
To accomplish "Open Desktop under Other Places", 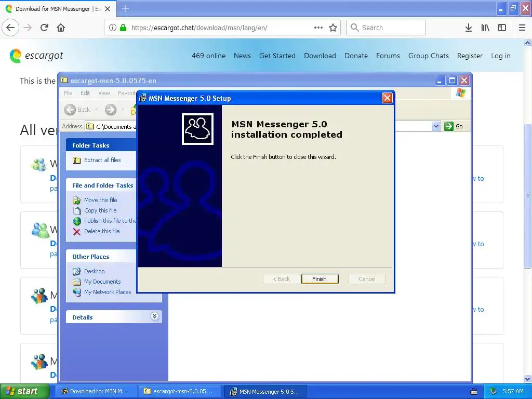I will pos(95,271).
